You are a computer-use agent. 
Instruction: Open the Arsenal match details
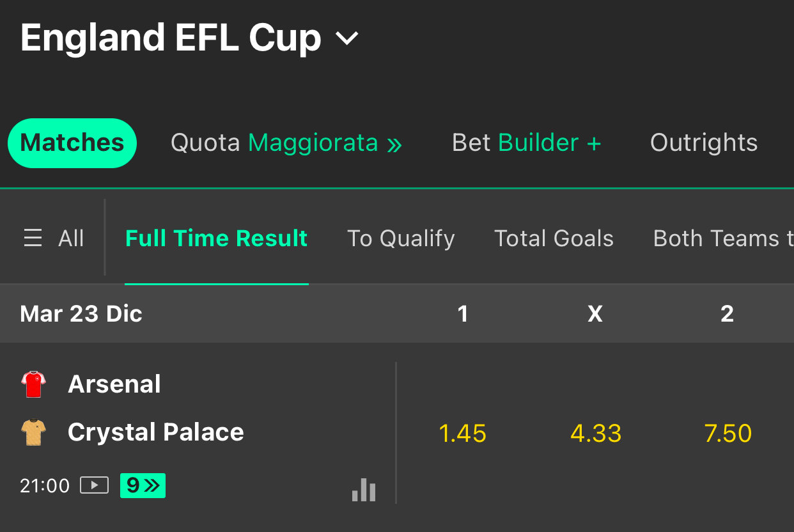click(115, 384)
